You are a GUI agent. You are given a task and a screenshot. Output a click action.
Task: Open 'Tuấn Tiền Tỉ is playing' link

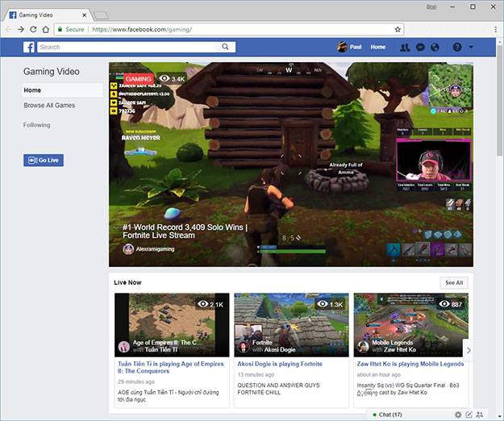coord(171,367)
